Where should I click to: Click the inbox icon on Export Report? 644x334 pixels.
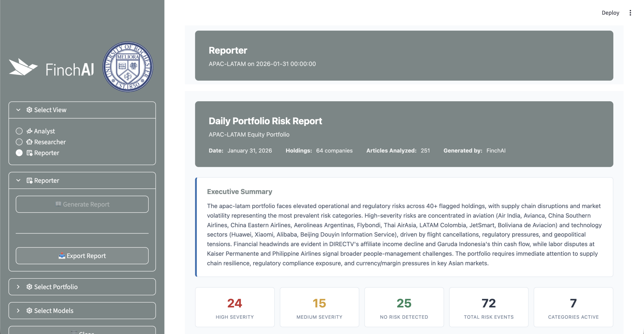(62, 256)
